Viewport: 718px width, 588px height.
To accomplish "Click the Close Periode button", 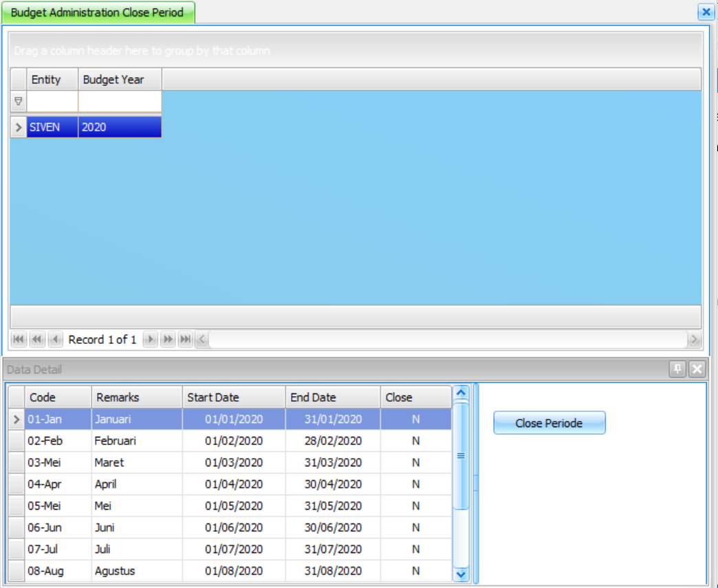I will pos(549,423).
